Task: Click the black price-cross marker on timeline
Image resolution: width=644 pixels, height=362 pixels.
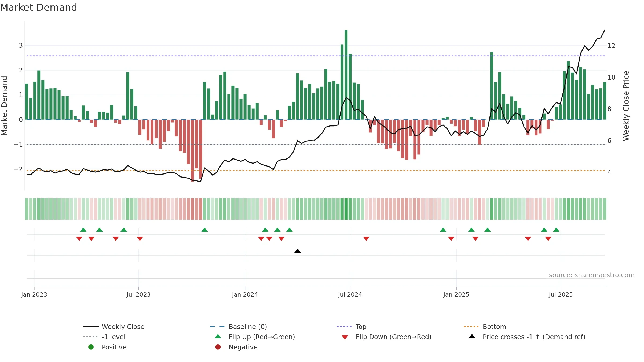Action: tap(298, 251)
